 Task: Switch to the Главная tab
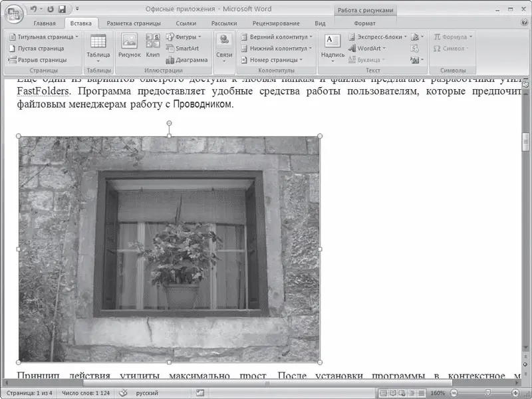click(45, 23)
